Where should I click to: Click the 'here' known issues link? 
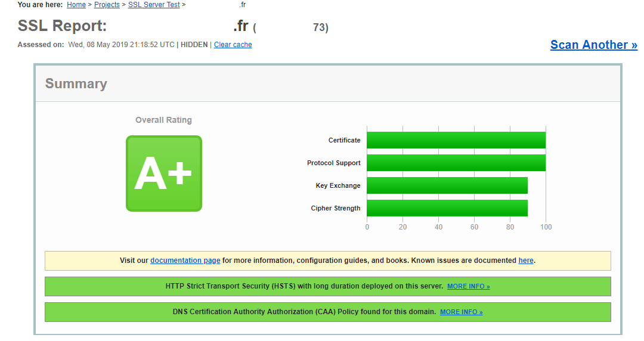click(525, 261)
